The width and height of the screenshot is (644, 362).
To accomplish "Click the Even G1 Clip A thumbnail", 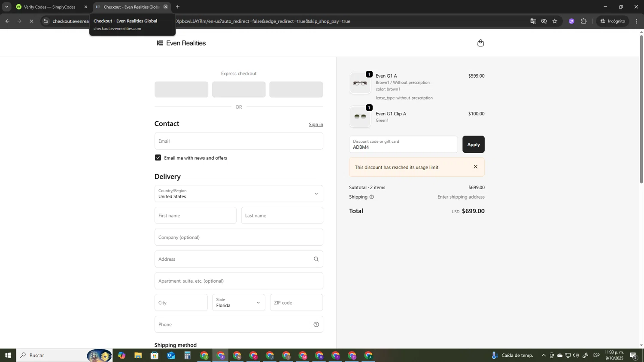I will pos(360,117).
